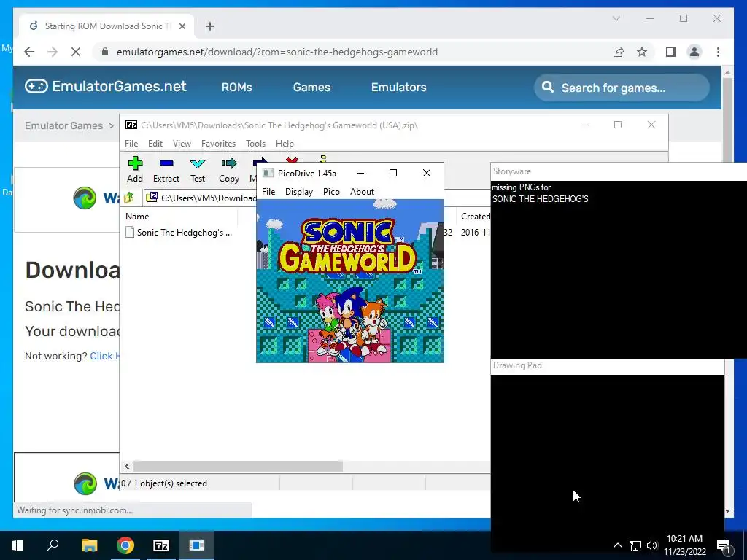This screenshot has width=747, height=560.
Task: Click the 7-Zip scroll left arrow
Action: 127,466
